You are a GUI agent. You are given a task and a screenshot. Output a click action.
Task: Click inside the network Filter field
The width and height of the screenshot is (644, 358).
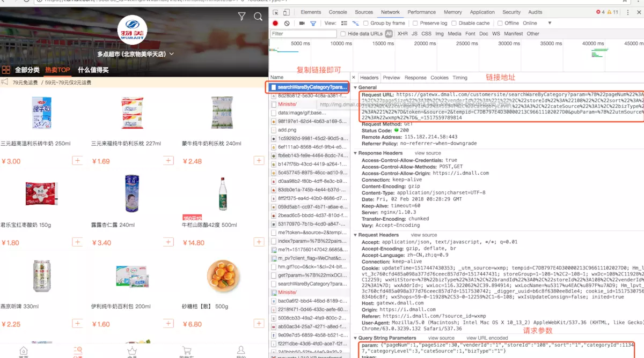coord(303,33)
